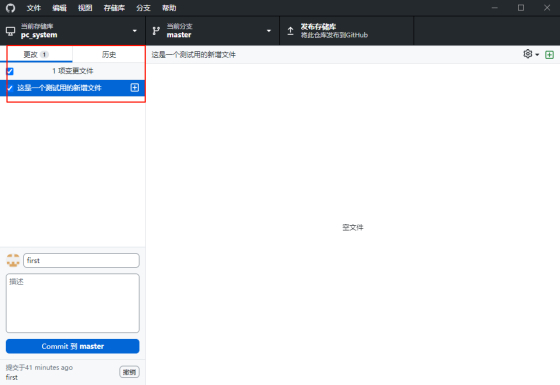560x385 pixels.
Task: Click the 撤销 undo button
Action: (129, 372)
